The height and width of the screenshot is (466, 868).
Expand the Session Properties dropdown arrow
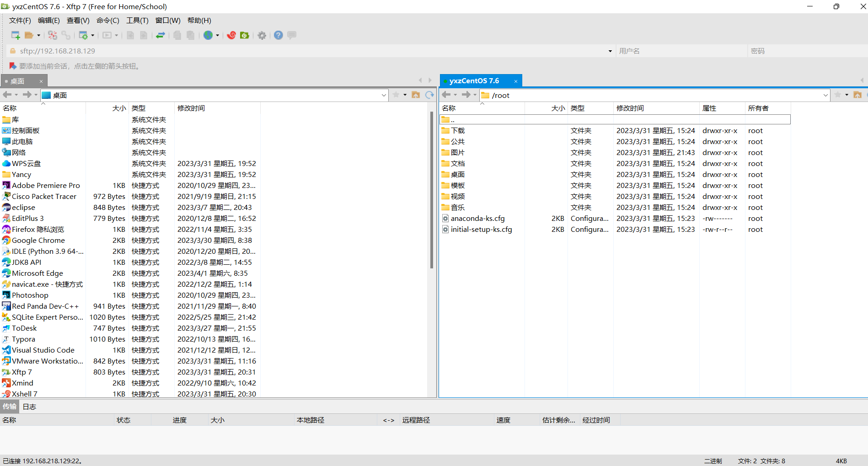click(93, 35)
